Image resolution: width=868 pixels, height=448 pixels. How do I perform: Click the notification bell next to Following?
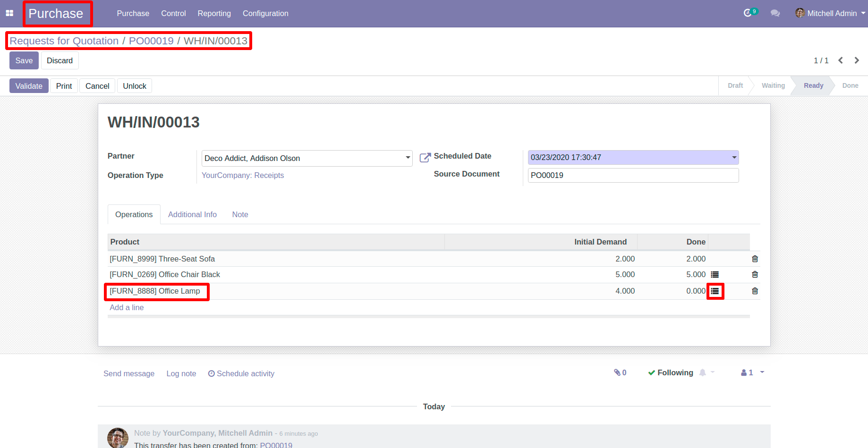[703, 372]
